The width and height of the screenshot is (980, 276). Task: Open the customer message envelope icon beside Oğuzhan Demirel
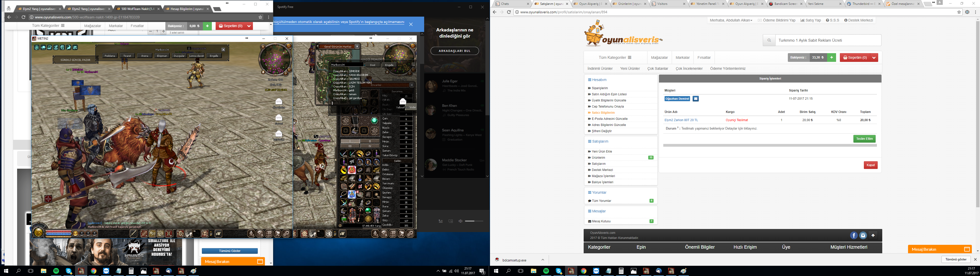695,99
